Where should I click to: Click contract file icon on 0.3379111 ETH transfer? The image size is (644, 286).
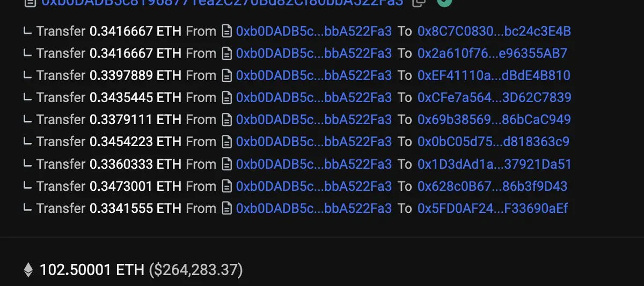(226, 119)
